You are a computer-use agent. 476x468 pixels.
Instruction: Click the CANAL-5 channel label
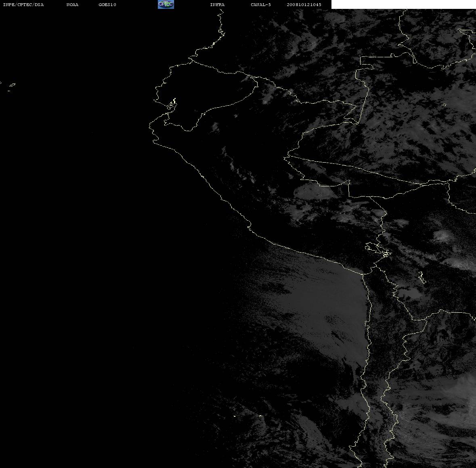[261, 4]
